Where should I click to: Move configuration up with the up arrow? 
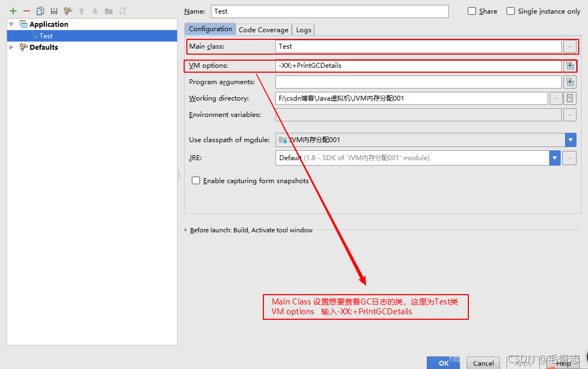click(x=81, y=11)
